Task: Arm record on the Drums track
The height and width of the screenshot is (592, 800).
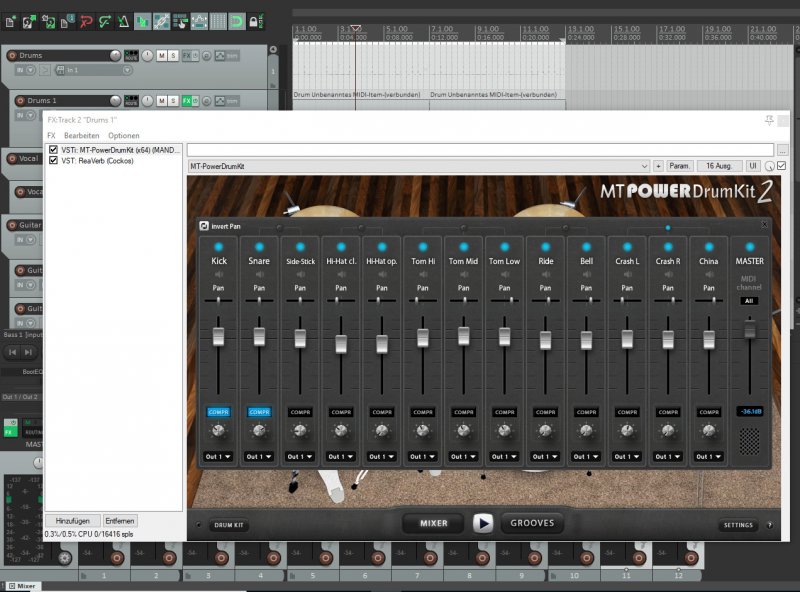Action: pyautogui.click(x=12, y=55)
